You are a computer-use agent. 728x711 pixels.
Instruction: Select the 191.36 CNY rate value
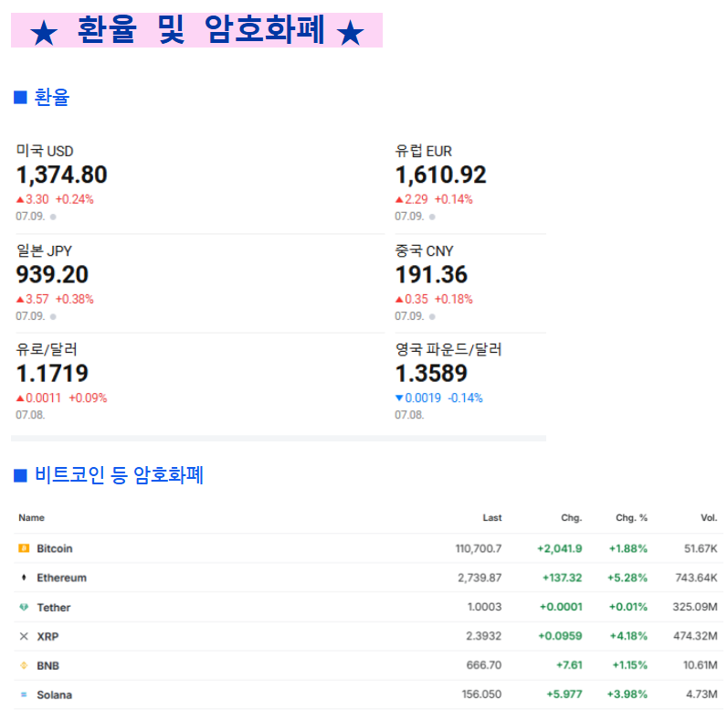tap(431, 274)
